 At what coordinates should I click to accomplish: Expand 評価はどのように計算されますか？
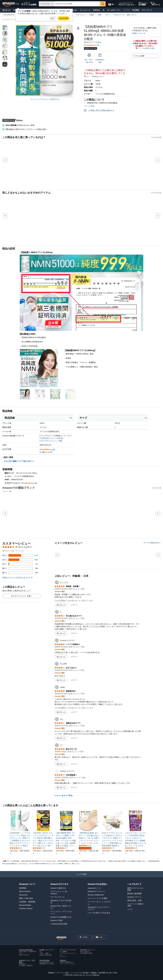[x=18, y=578]
